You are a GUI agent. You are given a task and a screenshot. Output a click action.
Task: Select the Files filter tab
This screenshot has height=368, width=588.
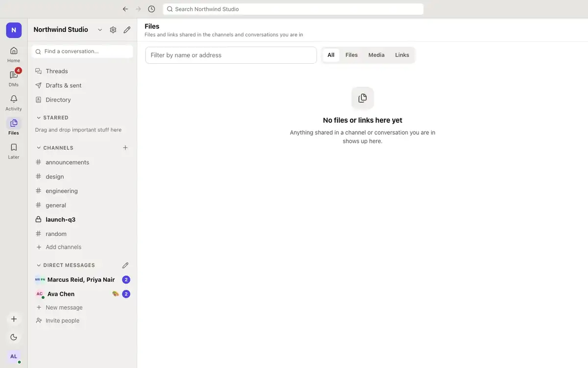tap(352, 55)
